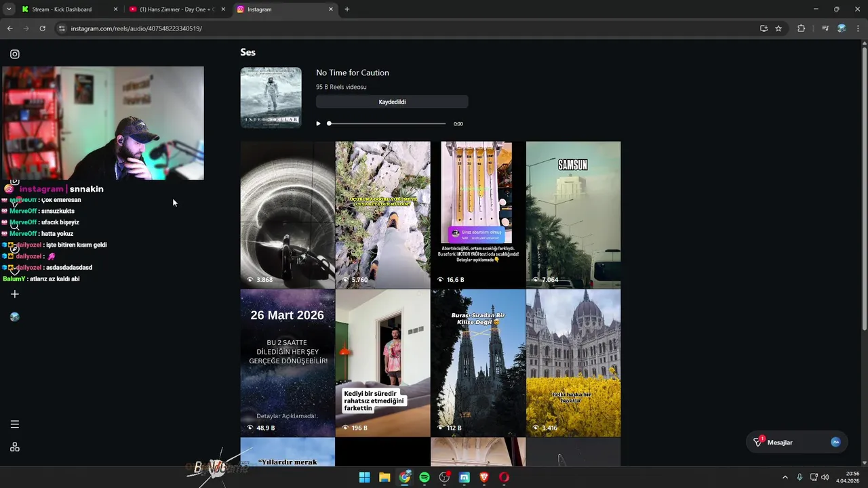The width and height of the screenshot is (868, 488).
Task: Expand the system tray hidden icons chevron
Action: pos(785,477)
